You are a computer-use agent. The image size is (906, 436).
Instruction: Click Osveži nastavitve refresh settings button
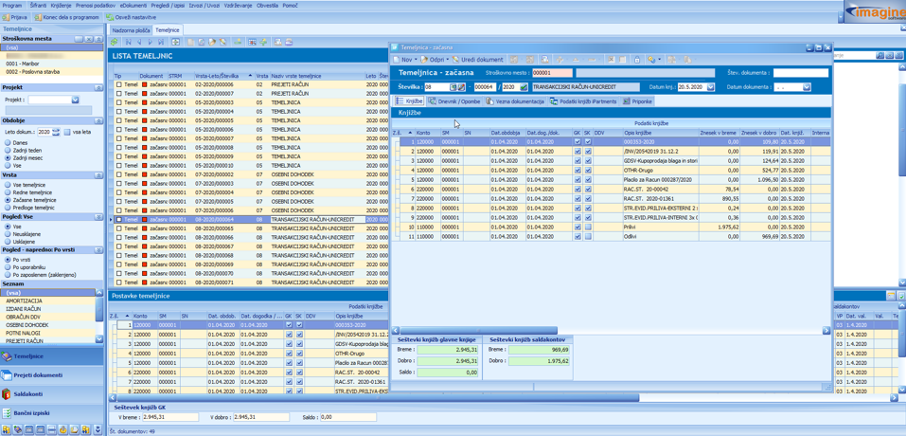[x=131, y=17]
